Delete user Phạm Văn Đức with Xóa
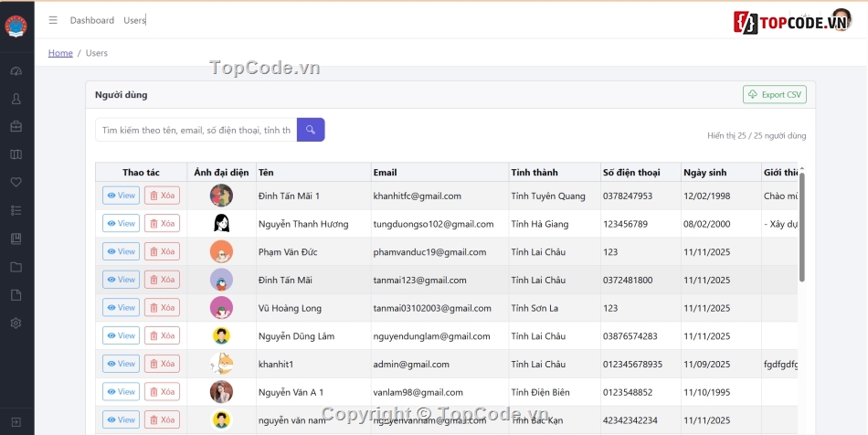Viewport: 868px width, 435px height. pyautogui.click(x=163, y=251)
